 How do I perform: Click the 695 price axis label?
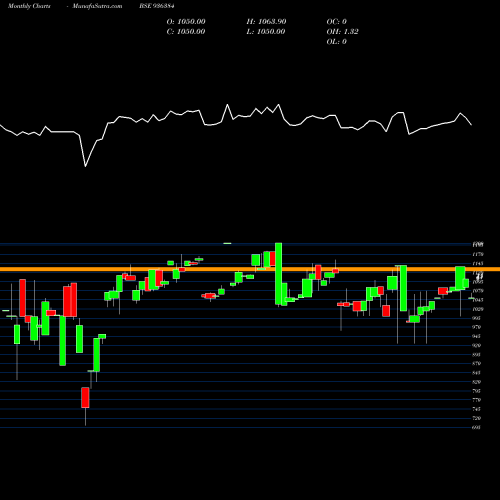click(477, 427)
